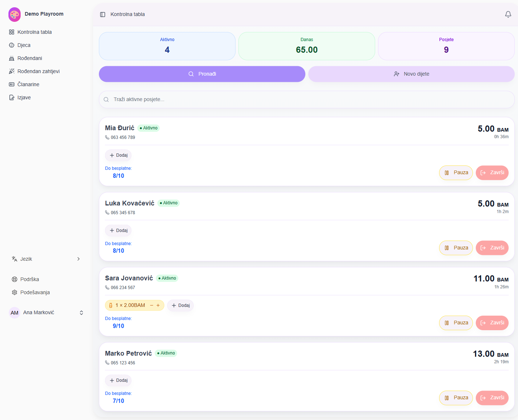The height and width of the screenshot is (420, 518).
Task: Open Podrška support link
Action: (x=46, y=279)
